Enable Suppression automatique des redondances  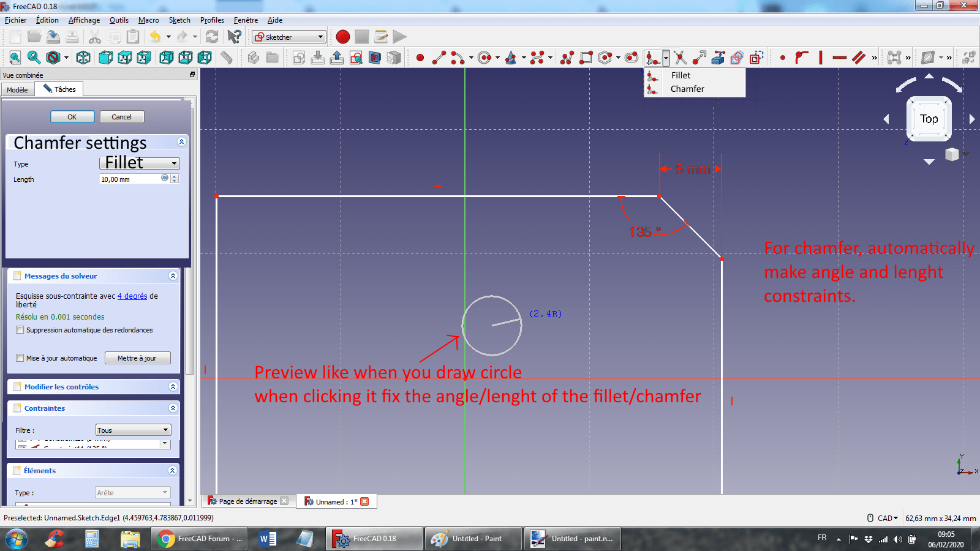(x=20, y=330)
